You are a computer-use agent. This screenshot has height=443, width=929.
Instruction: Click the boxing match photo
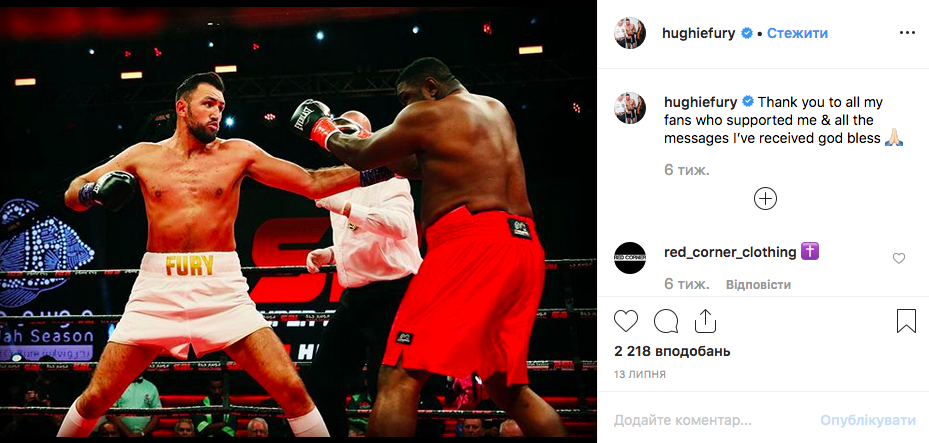299,222
